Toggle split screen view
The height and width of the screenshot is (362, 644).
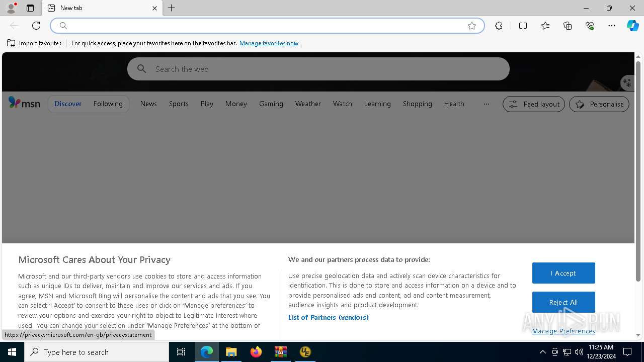point(523,26)
